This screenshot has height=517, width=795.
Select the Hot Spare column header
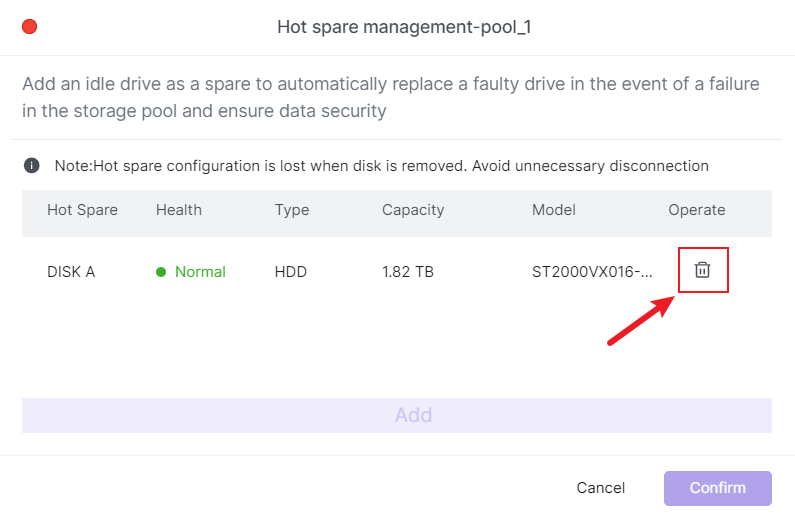click(x=82, y=210)
